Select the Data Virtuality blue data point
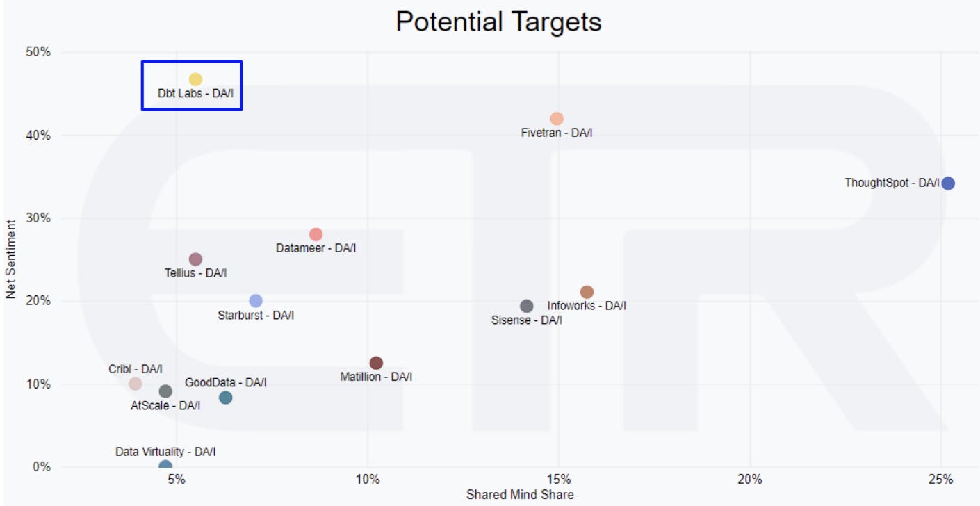 (165, 466)
